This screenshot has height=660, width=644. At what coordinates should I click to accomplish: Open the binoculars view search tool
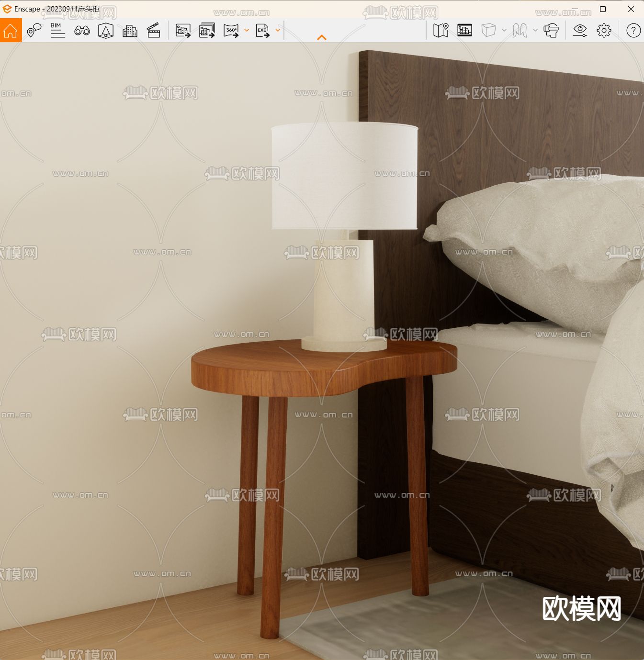coord(82,30)
